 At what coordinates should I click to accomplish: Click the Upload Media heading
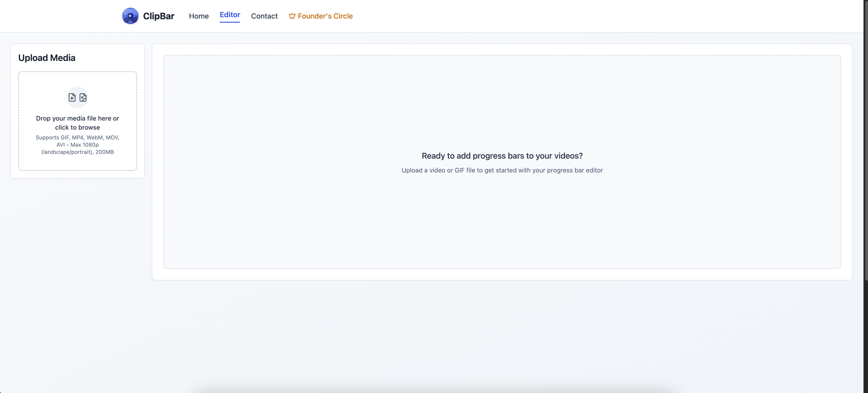coord(47,58)
